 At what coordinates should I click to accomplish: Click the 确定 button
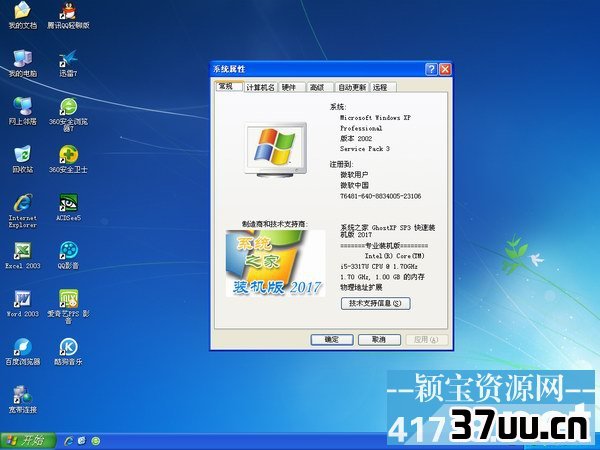pyautogui.click(x=332, y=339)
